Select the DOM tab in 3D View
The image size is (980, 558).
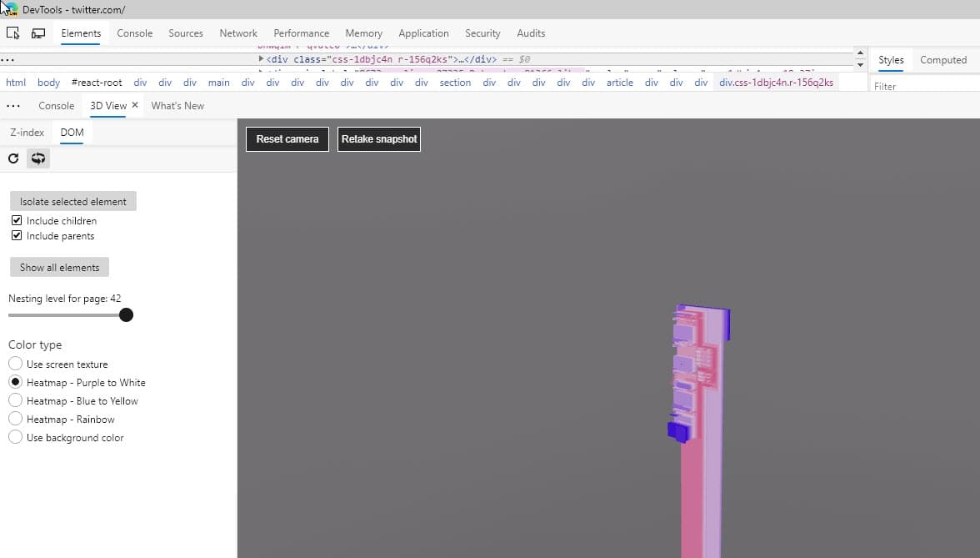point(72,133)
